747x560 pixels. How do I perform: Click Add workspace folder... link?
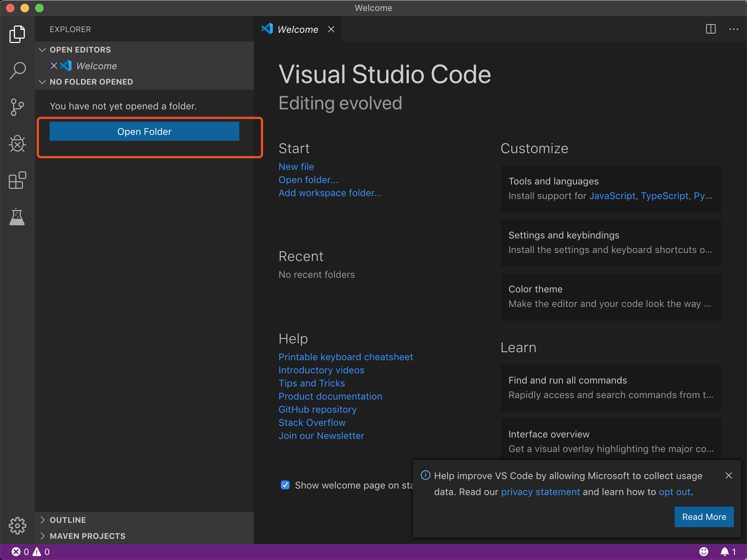coord(330,193)
